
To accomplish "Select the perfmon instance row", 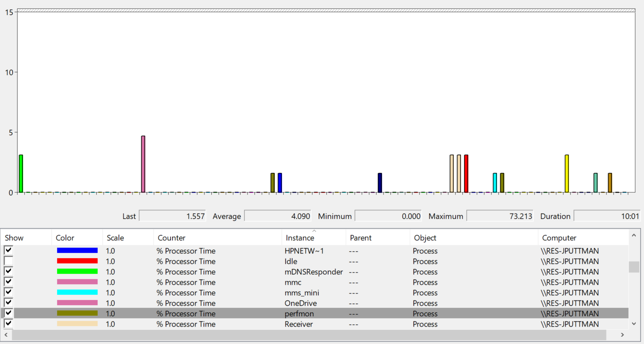I will pos(299,314).
